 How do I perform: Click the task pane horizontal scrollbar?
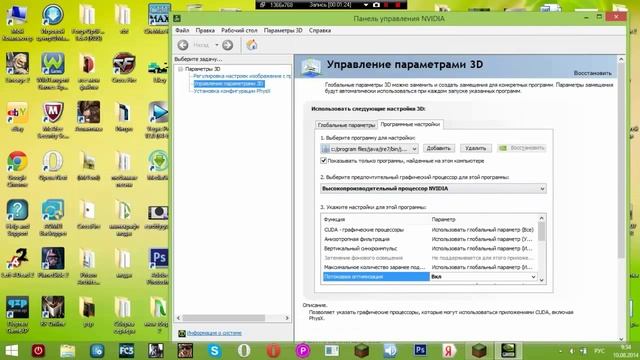point(224,318)
